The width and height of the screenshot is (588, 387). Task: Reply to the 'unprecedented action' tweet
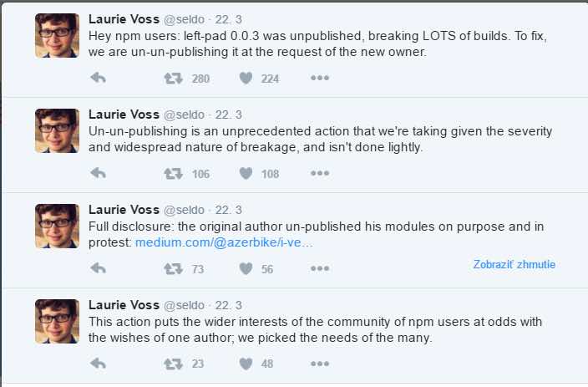click(98, 174)
